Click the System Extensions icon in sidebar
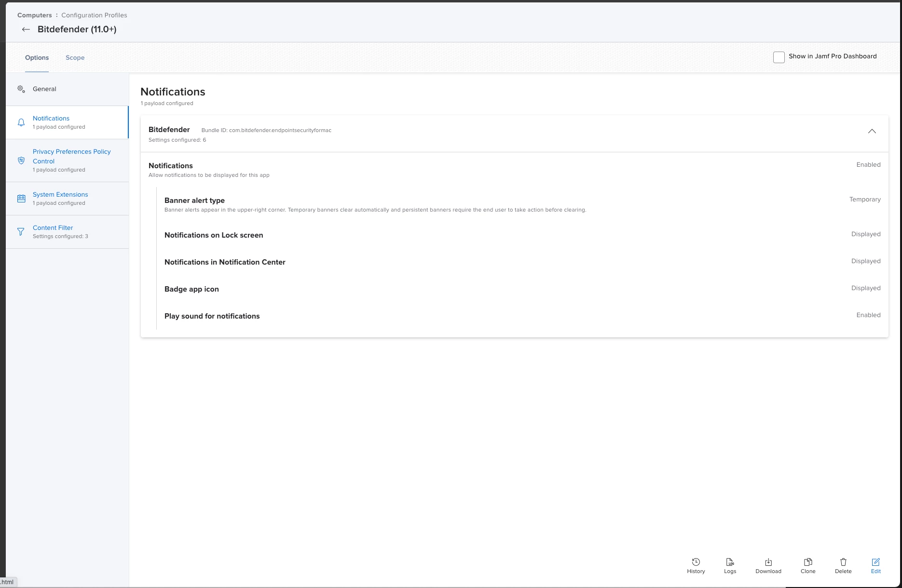 tap(21, 199)
